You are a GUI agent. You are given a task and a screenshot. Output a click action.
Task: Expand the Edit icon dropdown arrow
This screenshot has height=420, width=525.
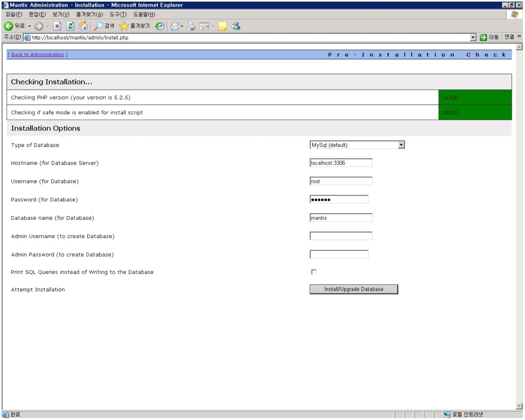(x=213, y=26)
